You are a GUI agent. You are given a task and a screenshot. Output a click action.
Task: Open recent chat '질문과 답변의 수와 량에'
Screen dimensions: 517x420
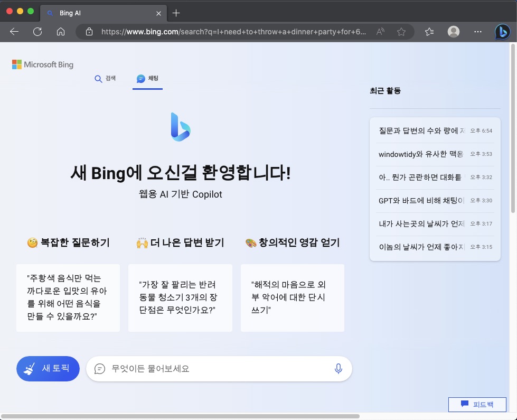pos(435,131)
